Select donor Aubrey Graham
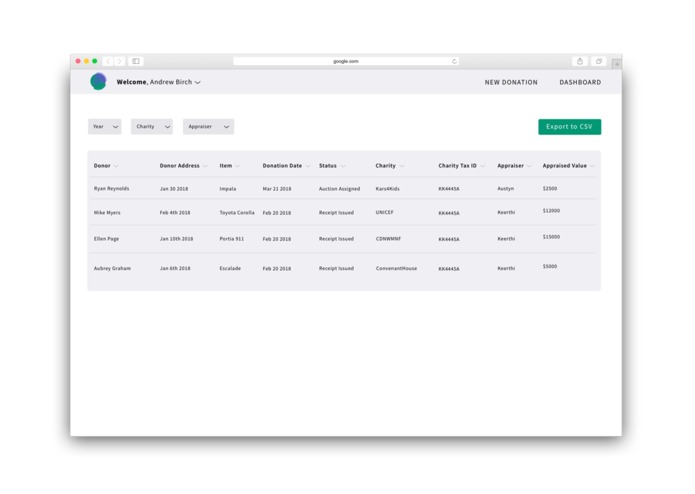Image resolution: width=695 pixels, height=494 pixels. point(112,268)
